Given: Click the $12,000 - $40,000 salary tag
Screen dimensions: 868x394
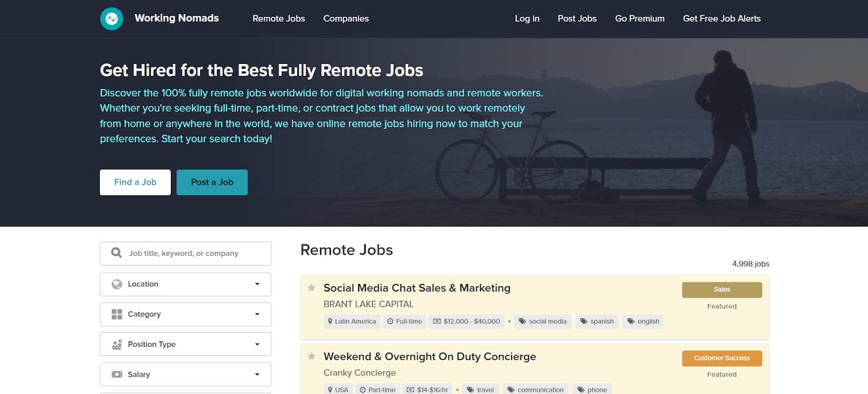Looking at the screenshot, I should tap(467, 321).
